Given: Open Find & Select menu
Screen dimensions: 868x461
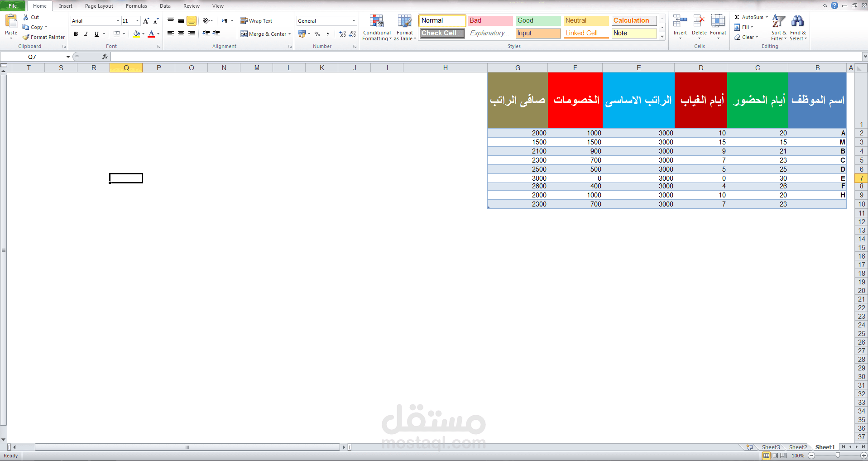Looking at the screenshot, I should (798, 28).
